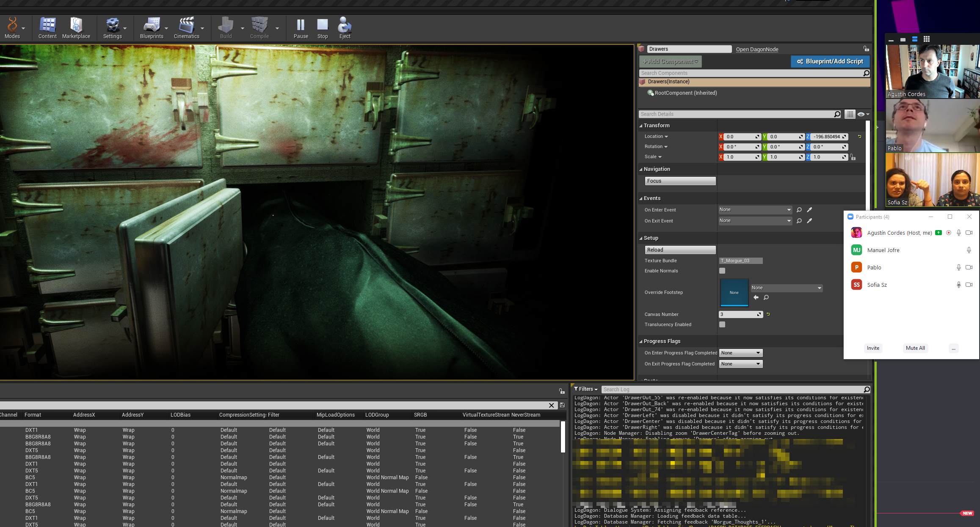Toggle Sofia Sz camera in Participants

point(969,285)
